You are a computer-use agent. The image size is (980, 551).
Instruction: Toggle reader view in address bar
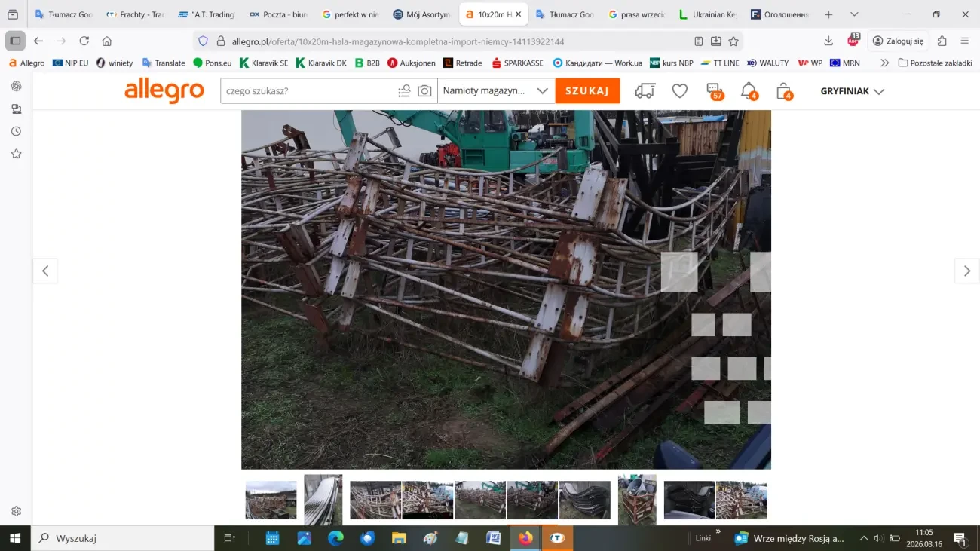[699, 41]
